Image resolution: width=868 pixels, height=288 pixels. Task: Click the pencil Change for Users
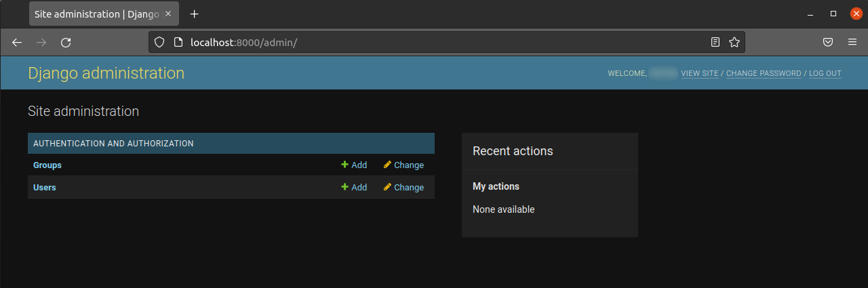pyautogui.click(x=403, y=187)
